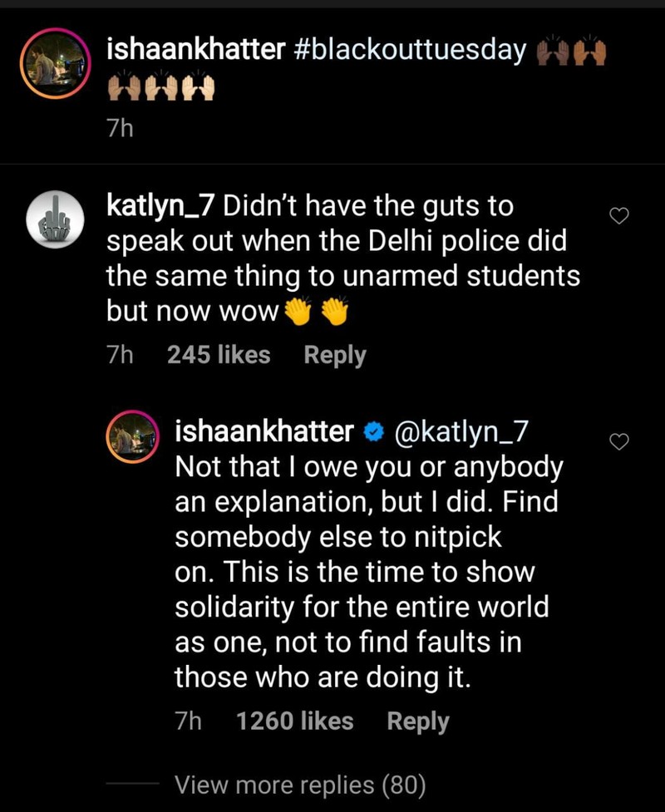The image size is (665, 812).
Task: Open ishaankhatter username in post caption
Action: 195,50
